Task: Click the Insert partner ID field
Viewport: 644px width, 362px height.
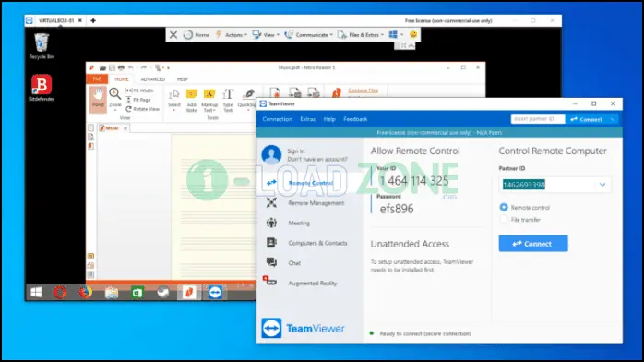Action: [x=538, y=119]
